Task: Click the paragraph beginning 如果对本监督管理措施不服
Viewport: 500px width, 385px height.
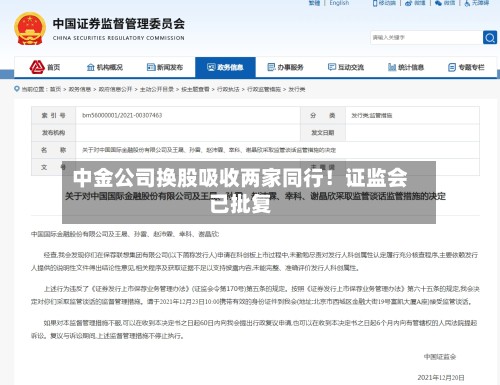Action: [x=254, y=329]
